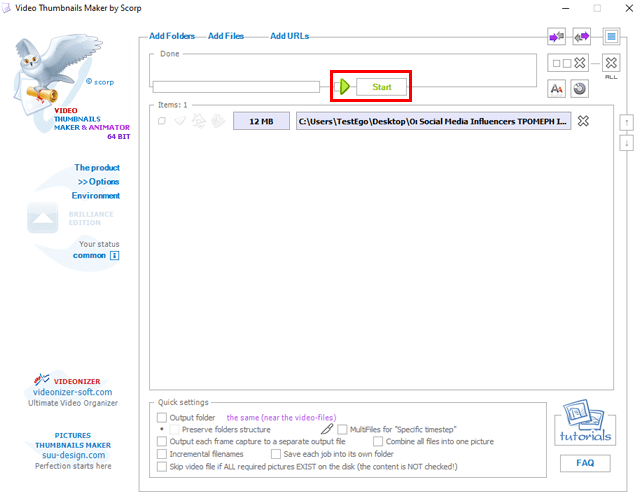Enable Output each frame capture to separate file
The width and height of the screenshot is (640, 500).
click(x=162, y=441)
